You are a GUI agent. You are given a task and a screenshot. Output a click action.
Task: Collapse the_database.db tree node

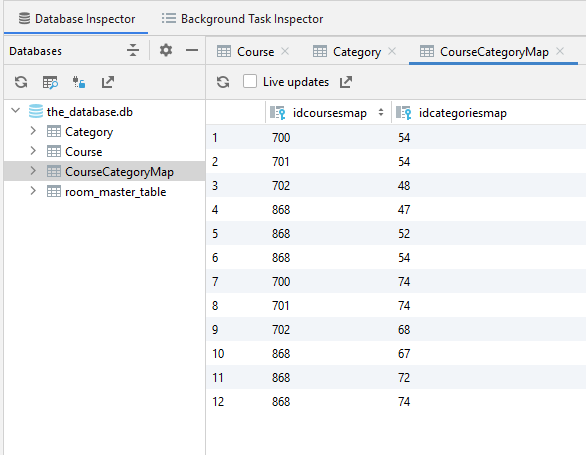(15, 111)
